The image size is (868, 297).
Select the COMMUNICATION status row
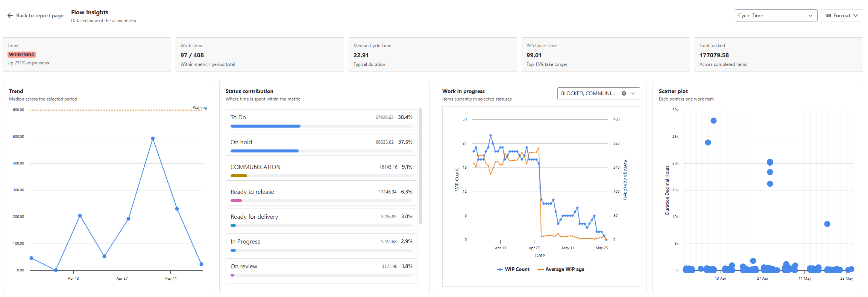pos(322,170)
